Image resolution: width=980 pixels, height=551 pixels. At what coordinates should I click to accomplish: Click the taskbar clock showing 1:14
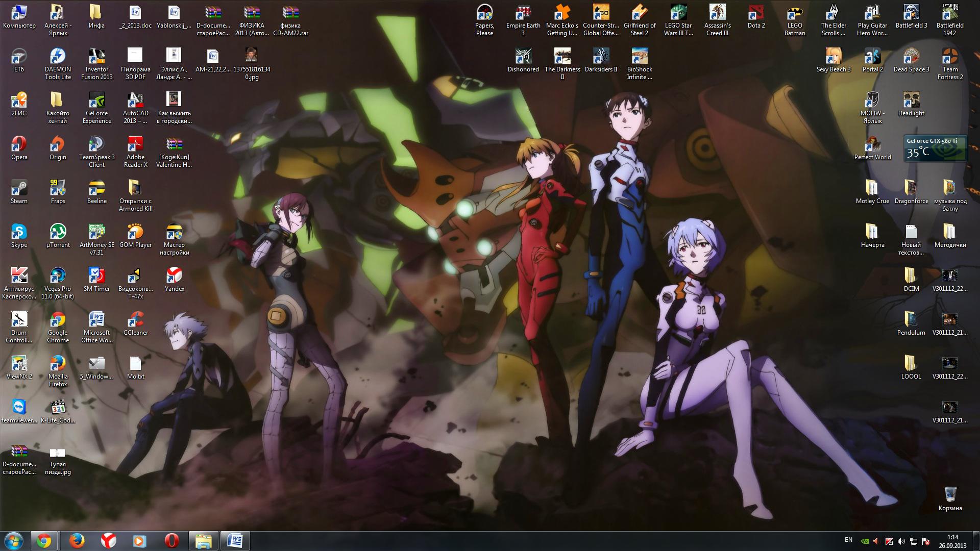click(x=952, y=541)
